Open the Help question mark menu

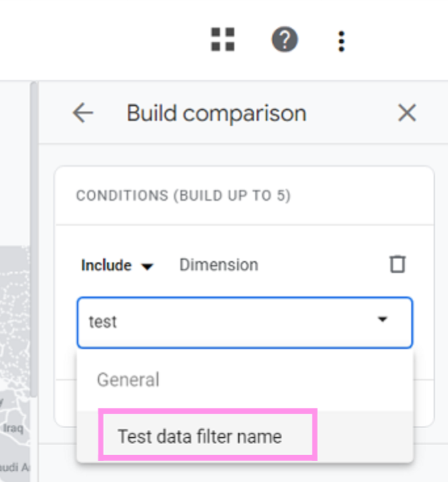click(x=285, y=39)
